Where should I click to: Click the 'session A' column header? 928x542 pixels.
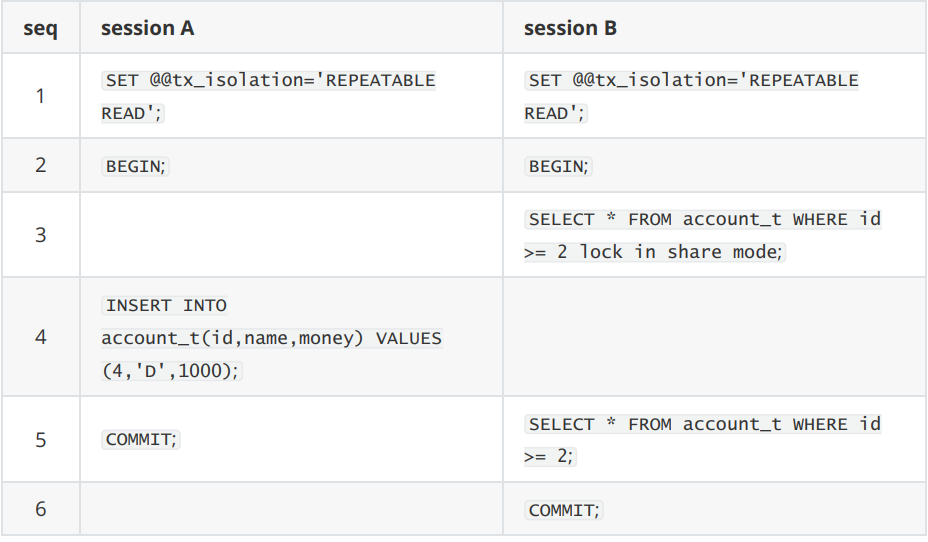(x=147, y=28)
